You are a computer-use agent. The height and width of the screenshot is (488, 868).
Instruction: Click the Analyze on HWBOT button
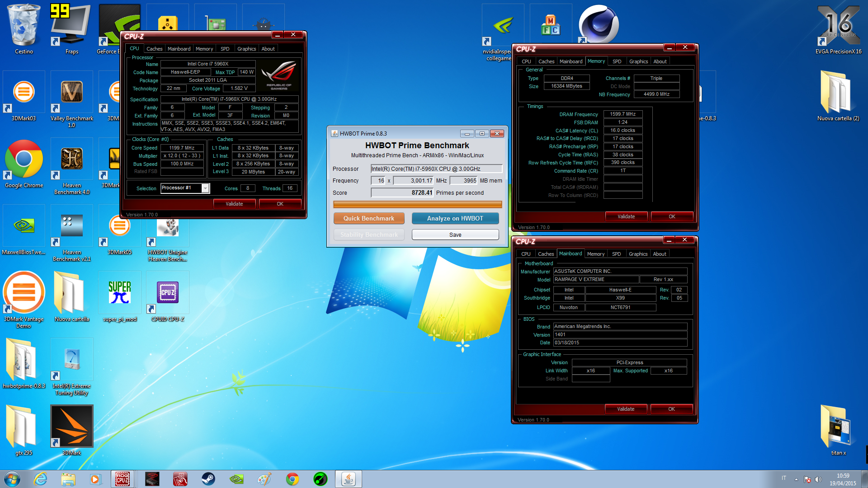click(x=455, y=218)
